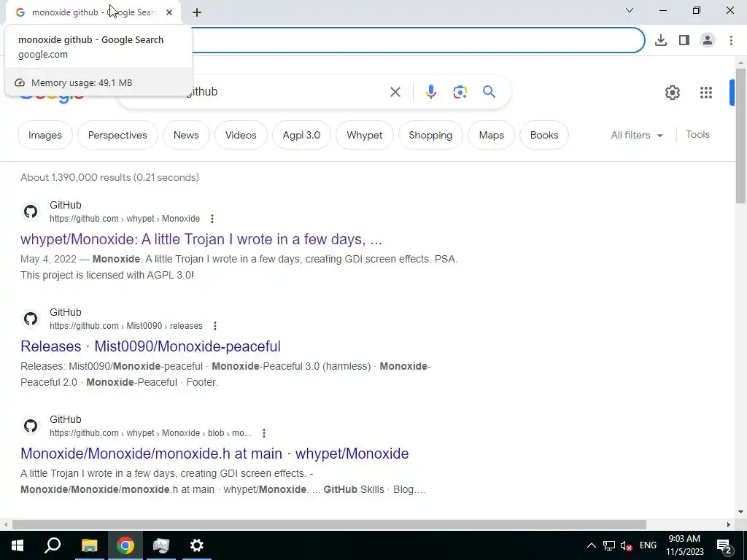Open the Windows Start menu
The width and height of the screenshot is (747, 560).
18,545
